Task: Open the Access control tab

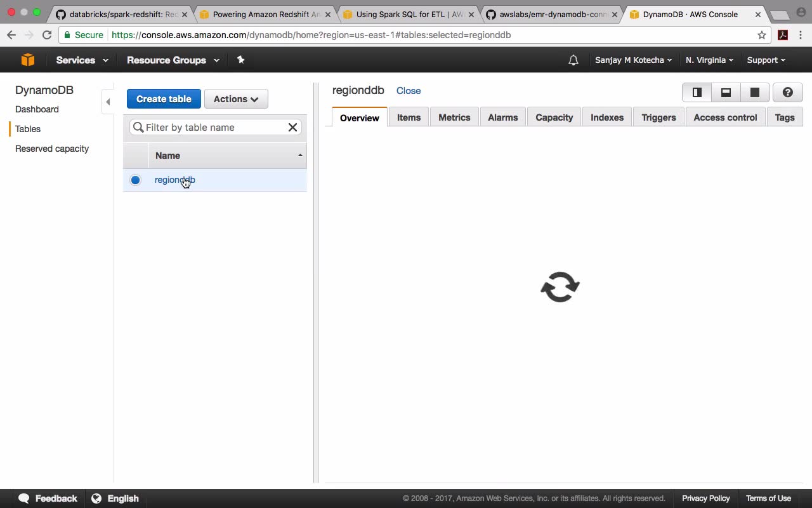Action: tap(725, 117)
